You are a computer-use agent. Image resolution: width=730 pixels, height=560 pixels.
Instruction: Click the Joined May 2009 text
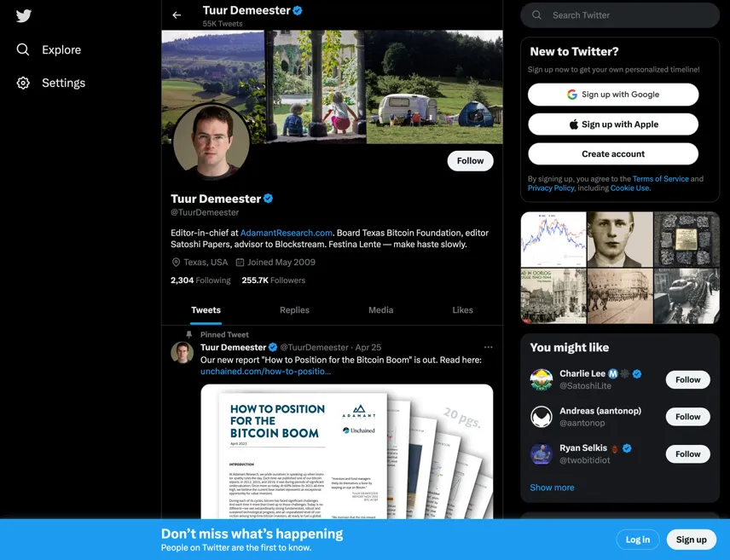click(281, 262)
